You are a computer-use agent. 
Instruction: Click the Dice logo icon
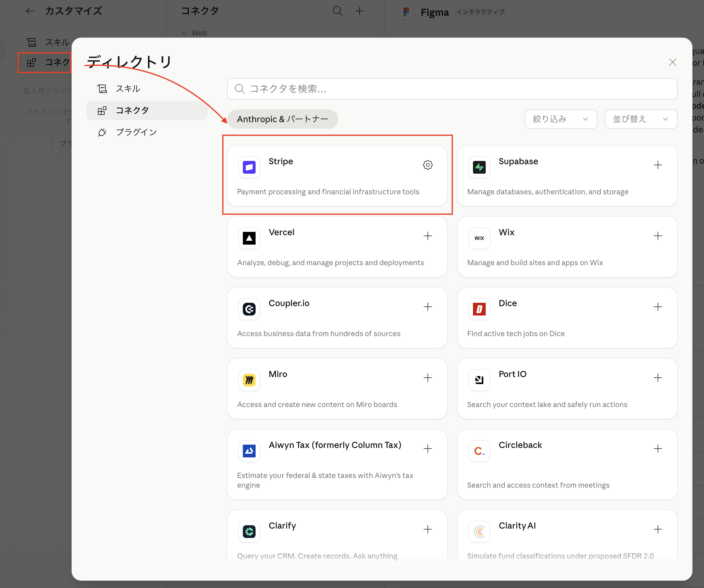click(x=479, y=309)
